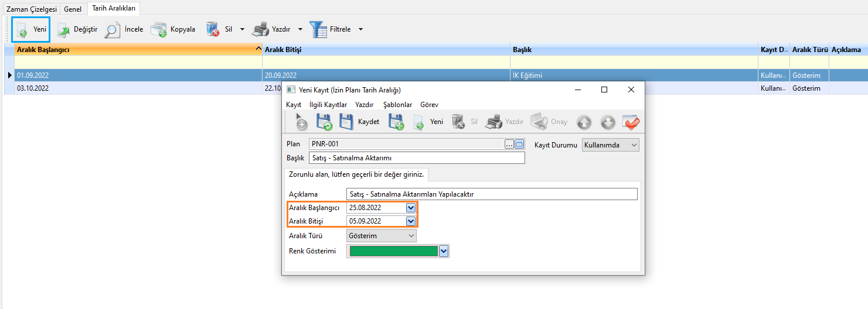
Task: Click the Plan field ellipsis lookup button
Action: point(509,144)
